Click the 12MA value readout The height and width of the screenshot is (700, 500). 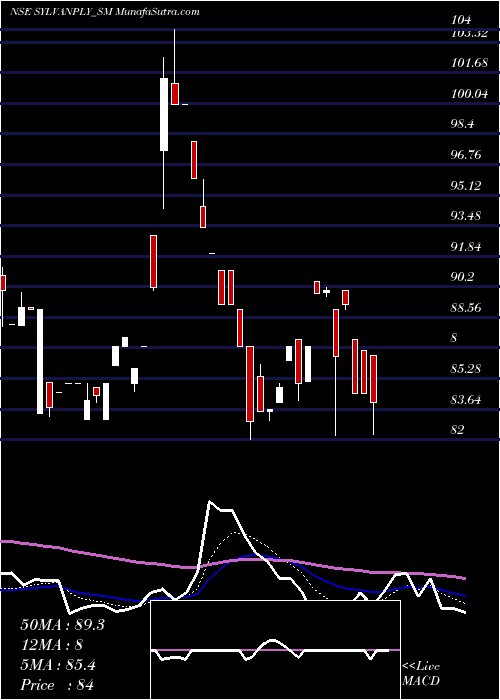coord(52,645)
